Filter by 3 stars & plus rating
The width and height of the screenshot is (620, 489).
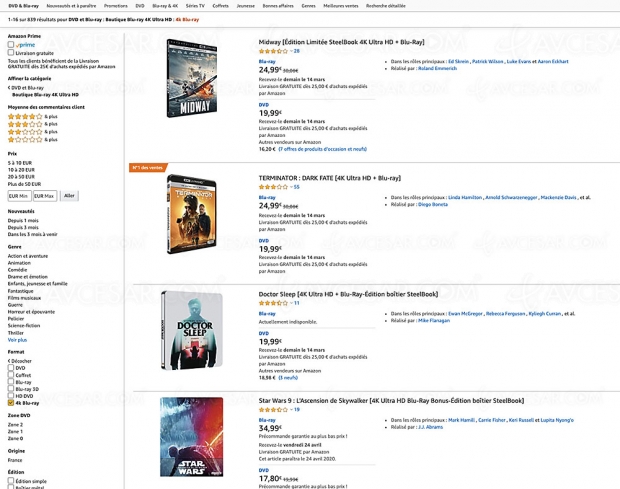tap(32, 124)
